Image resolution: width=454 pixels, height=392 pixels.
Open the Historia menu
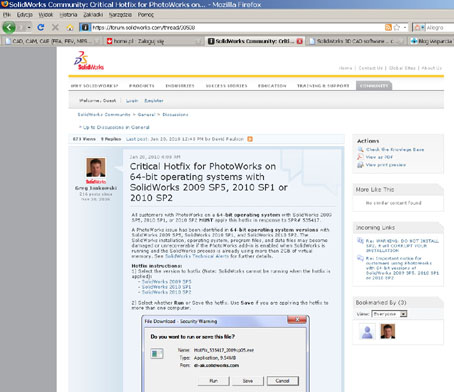click(x=68, y=15)
